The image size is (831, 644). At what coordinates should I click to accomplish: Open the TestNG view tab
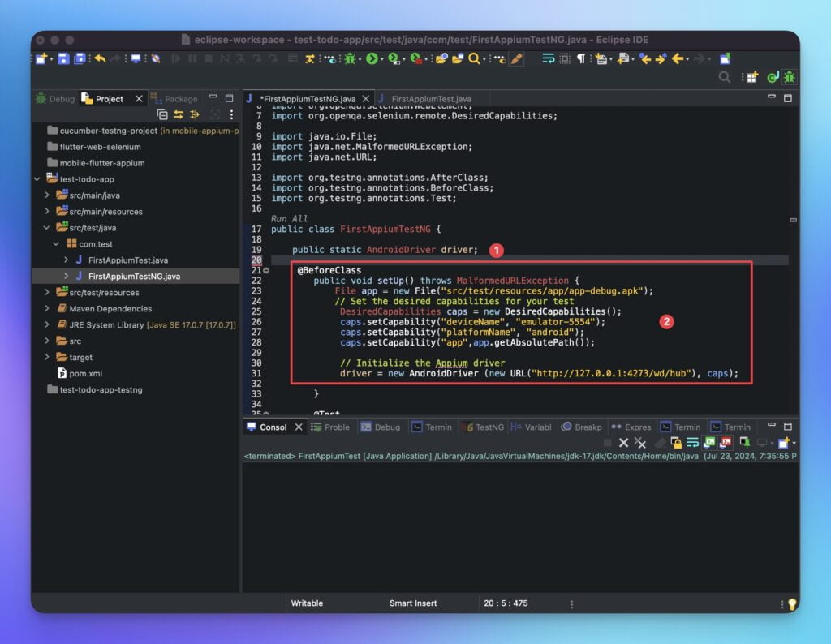pyautogui.click(x=483, y=427)
